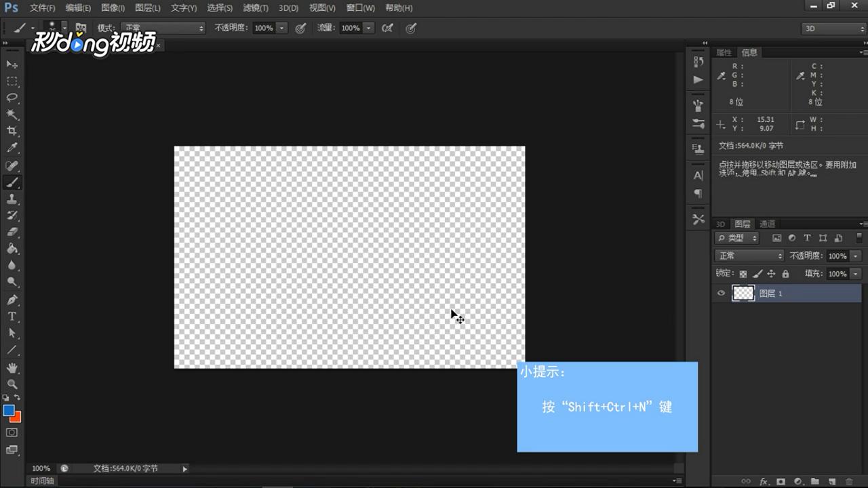
Task: Create new adjustment layer icon
Action: pos(797,481)
